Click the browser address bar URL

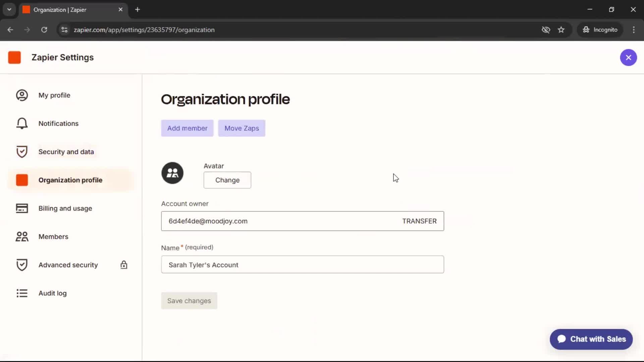point(144,30)
